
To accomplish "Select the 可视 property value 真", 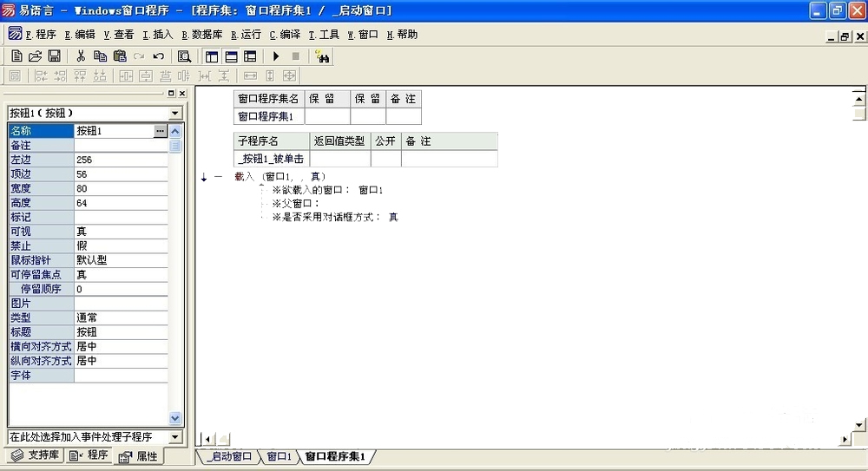I will [121, 232].
